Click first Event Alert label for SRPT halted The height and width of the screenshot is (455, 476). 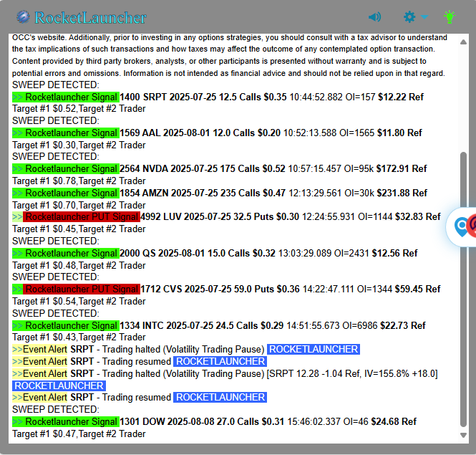[39, 349]
